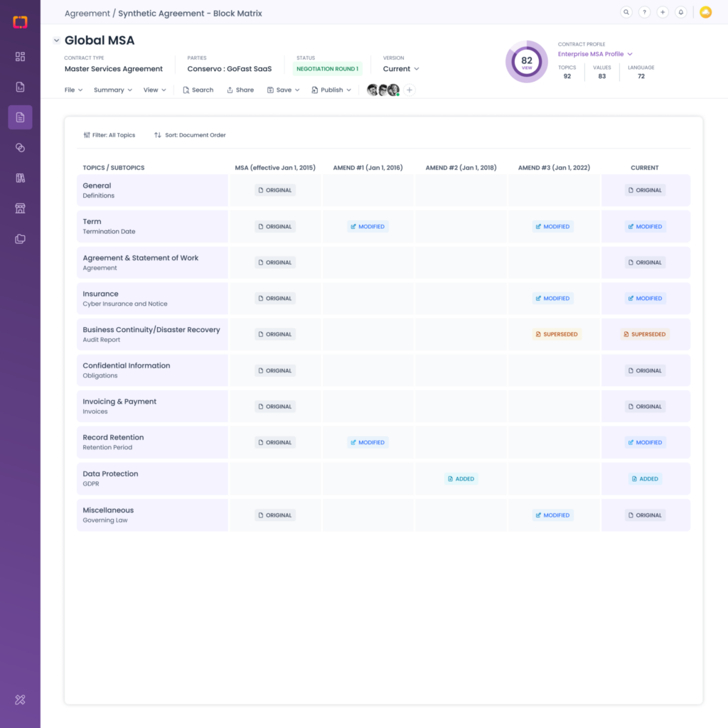Select the overlapping circles icon in the sidebar
Image resolution: width=728 pixels, height=728 pixels.
[20, 147]
